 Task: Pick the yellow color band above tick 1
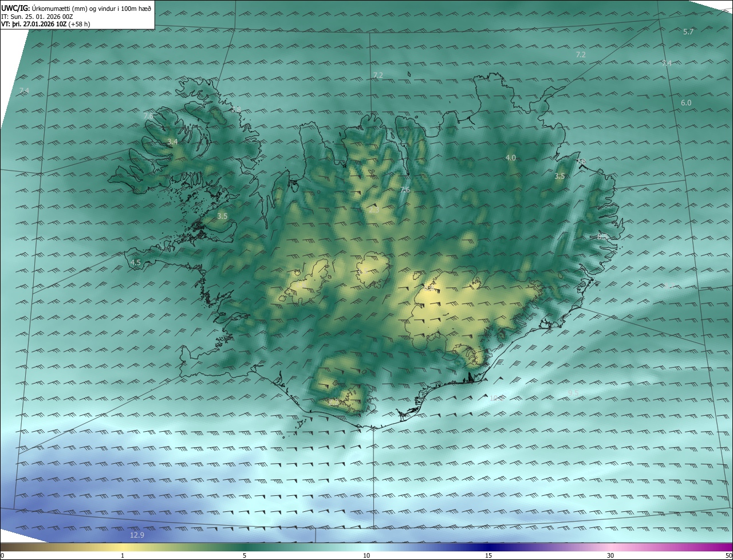123,547
